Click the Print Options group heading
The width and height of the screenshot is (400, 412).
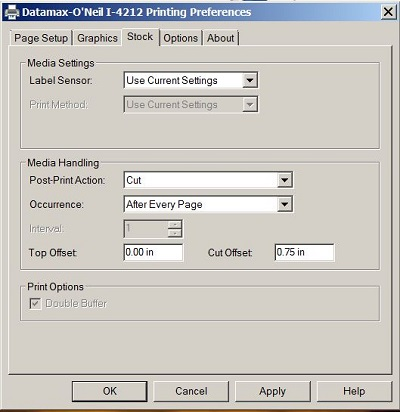click(55, 287)
